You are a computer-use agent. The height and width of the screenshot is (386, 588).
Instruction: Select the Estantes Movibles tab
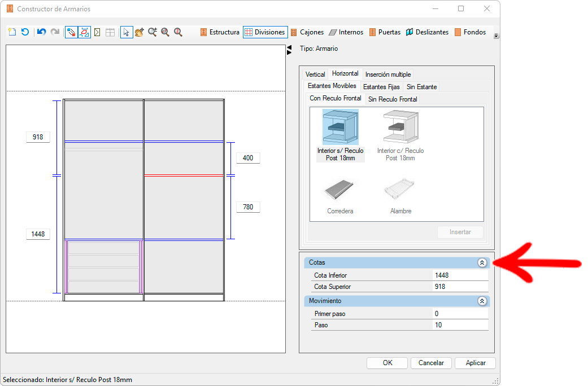click(332, 86)
